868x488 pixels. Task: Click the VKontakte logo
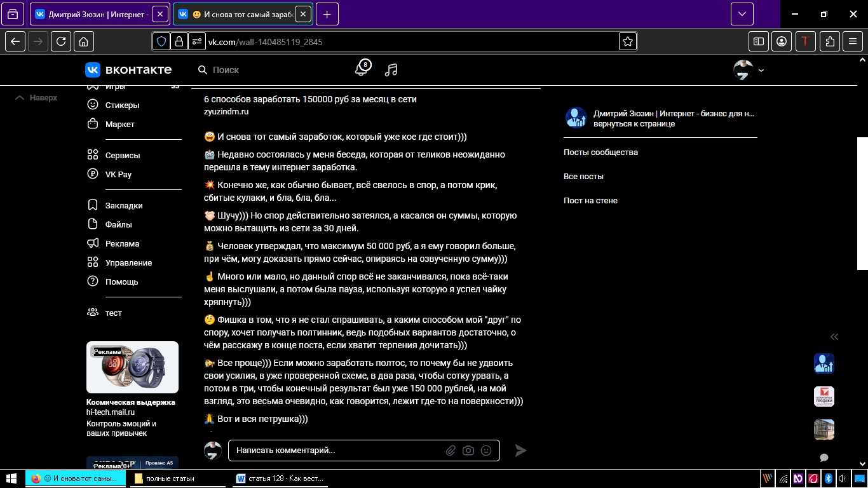tap(128, 69)
